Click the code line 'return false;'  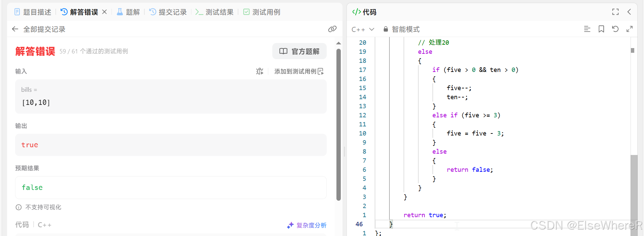pos(470,170)
